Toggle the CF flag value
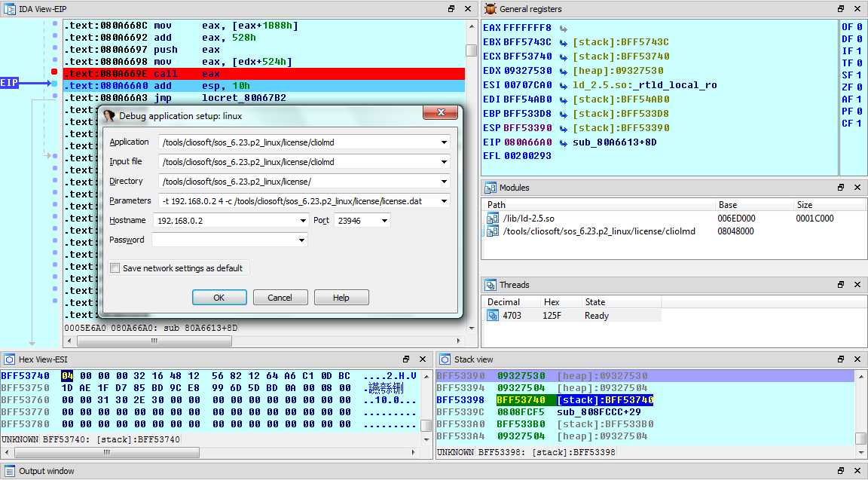 coord(859,124)
